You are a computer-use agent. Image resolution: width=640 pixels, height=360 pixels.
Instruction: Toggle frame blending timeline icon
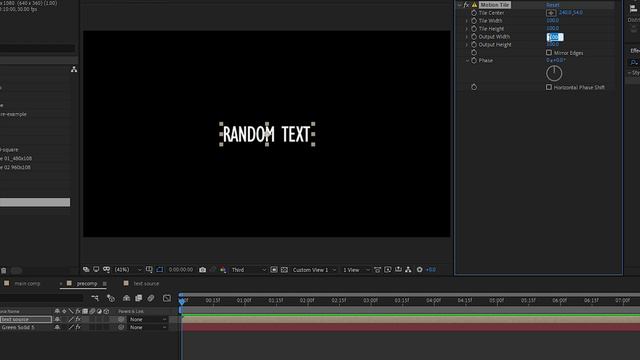(x=139, y=298)
